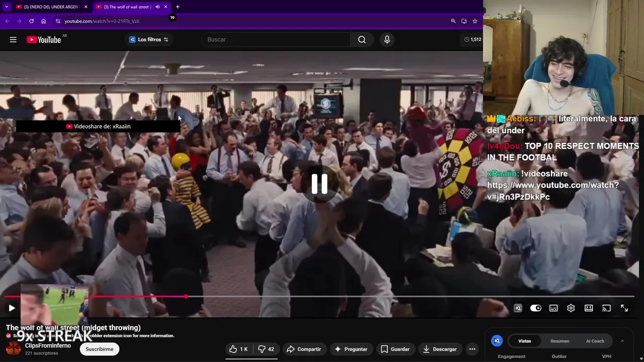This screenshot has width=644, height=362.
Task: Toggle the autoplay switch
Action: tap(536, 308)
